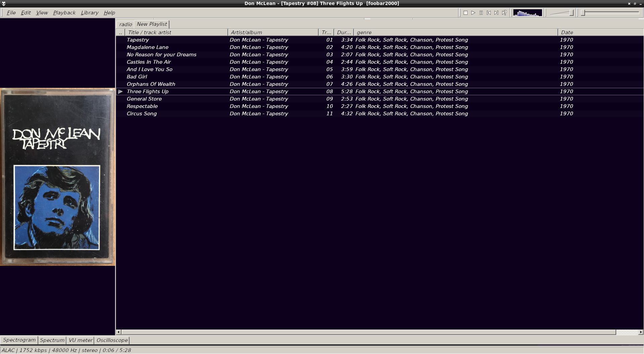Select the New Playlist tab
Screen dimensions: 644x354
[152, 24]
